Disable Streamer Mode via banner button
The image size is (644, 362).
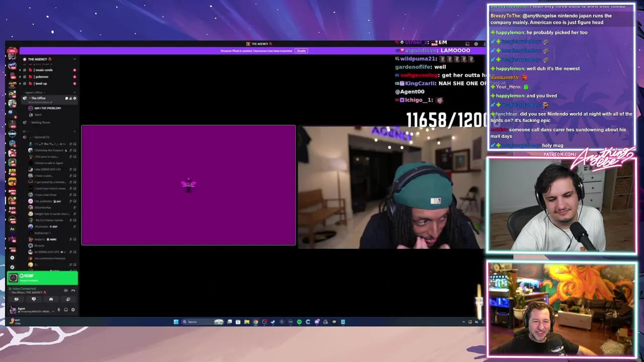click(301, 51)
